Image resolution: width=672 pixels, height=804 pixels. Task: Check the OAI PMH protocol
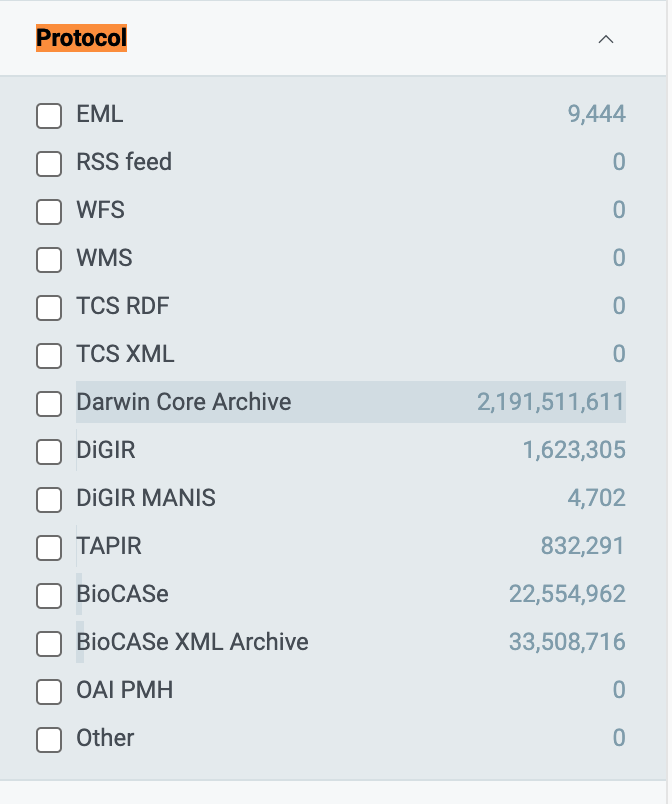(48, 691)
